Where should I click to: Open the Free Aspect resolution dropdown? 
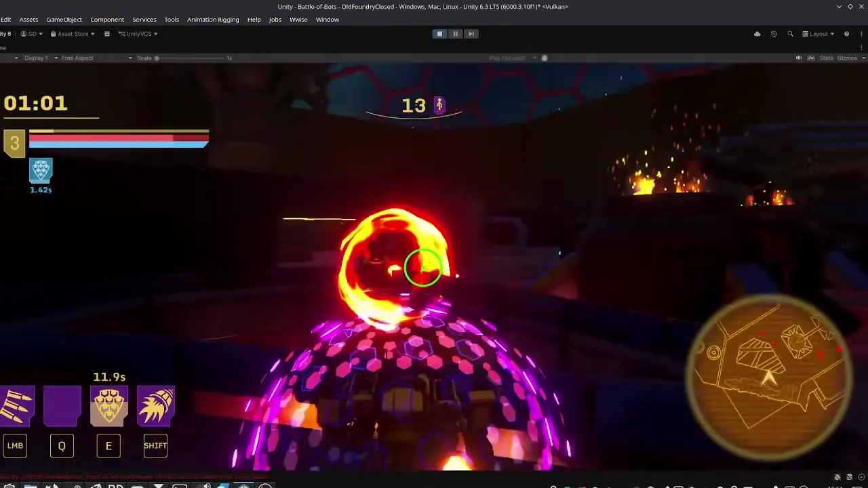[x=97, y=58]
